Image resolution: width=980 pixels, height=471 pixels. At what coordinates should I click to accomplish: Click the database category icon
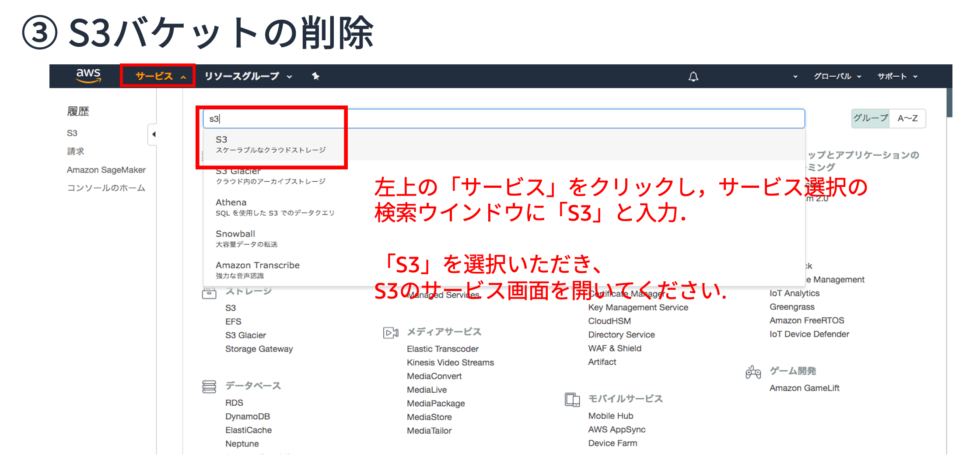click(x=209, y=387)
